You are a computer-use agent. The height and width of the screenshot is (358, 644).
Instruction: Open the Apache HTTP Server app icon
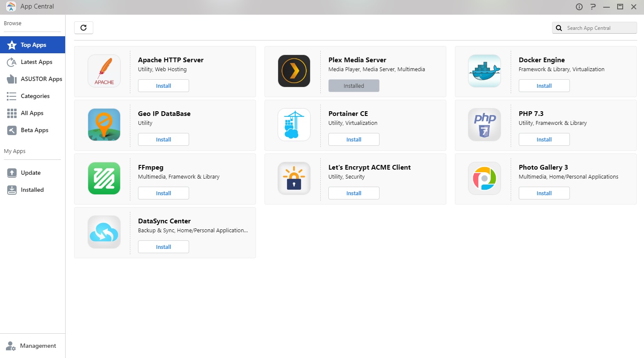tap(104, 71)
